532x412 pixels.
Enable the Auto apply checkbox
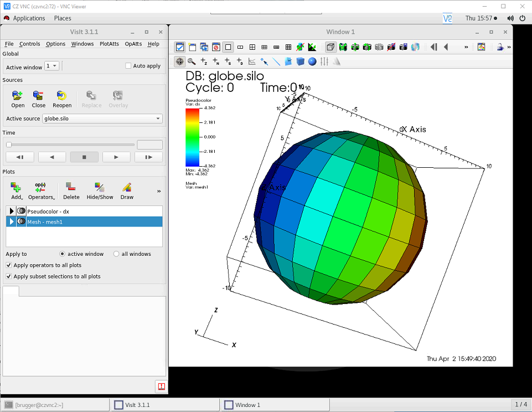128,66
